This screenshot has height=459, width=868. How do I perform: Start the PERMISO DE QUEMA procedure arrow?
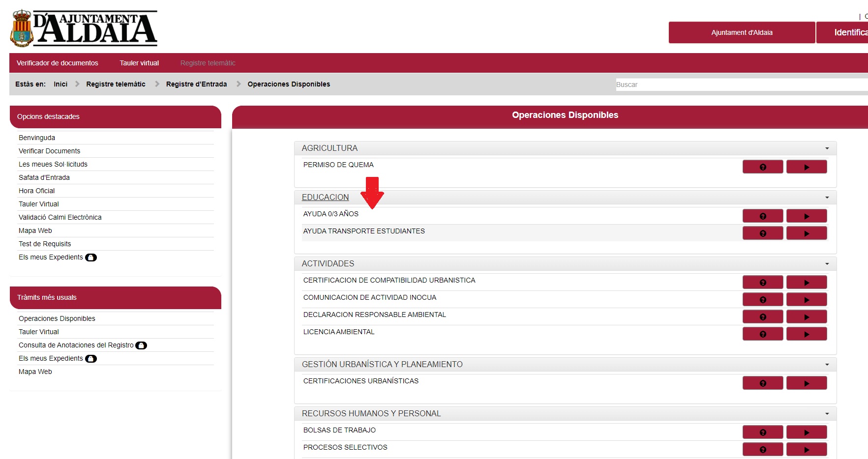806,167
